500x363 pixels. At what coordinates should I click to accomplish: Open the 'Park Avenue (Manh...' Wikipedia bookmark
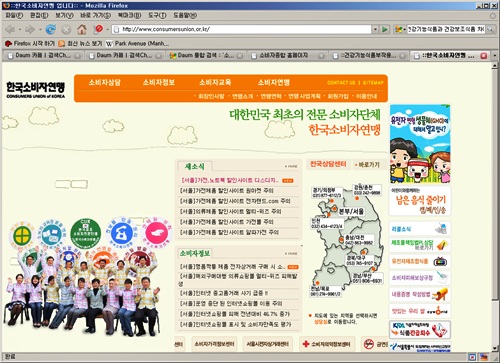(x=137, y=44)
